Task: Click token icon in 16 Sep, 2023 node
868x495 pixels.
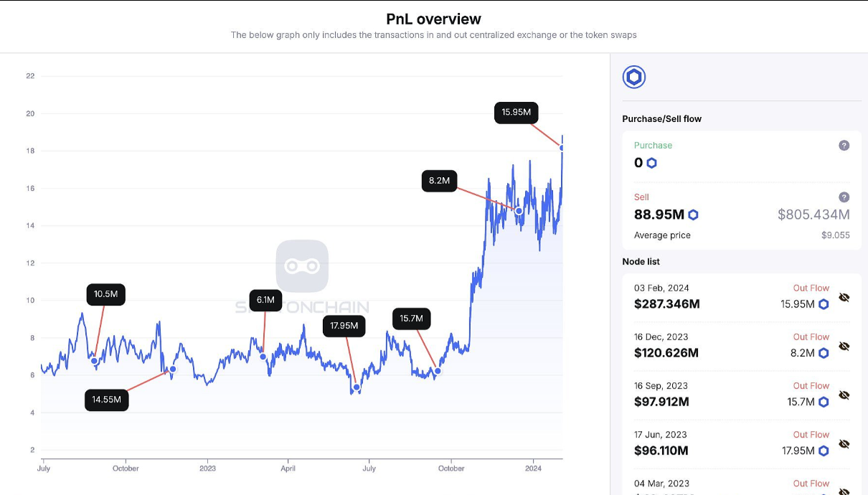Action: [x=824, y=402]
